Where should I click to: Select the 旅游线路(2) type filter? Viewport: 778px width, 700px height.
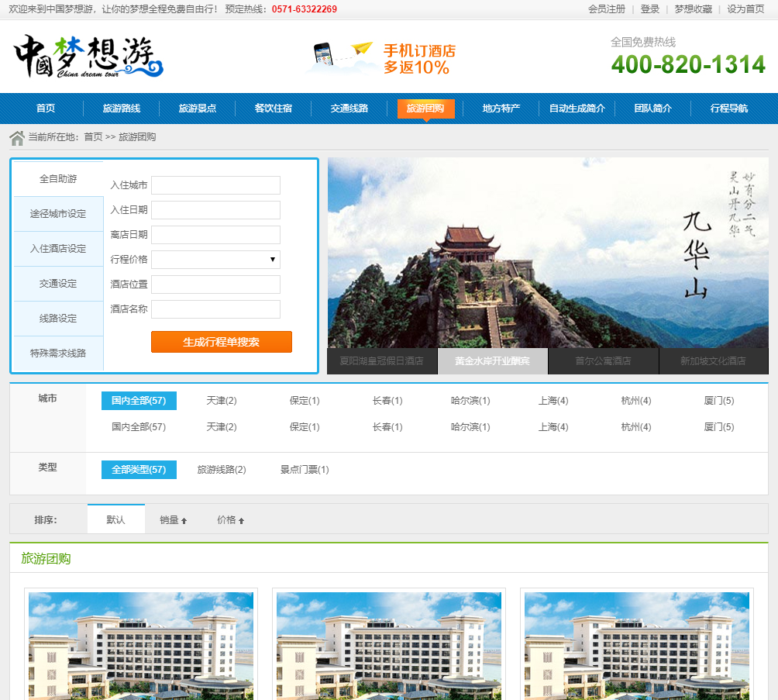222,470
